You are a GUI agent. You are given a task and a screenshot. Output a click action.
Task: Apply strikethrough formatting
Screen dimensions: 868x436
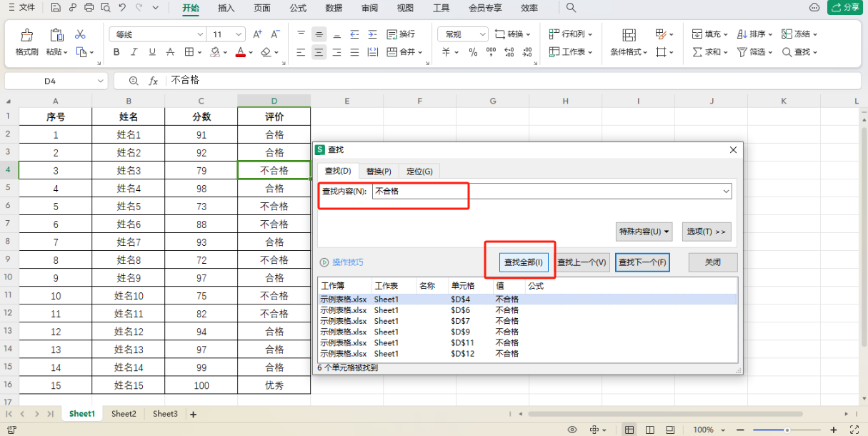point(170,52)
